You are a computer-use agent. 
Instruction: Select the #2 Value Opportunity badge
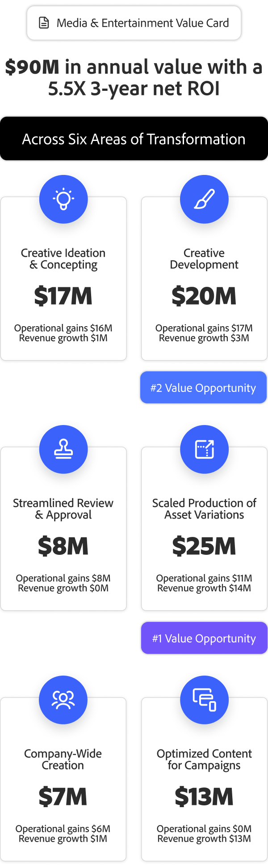coord(203,387)
